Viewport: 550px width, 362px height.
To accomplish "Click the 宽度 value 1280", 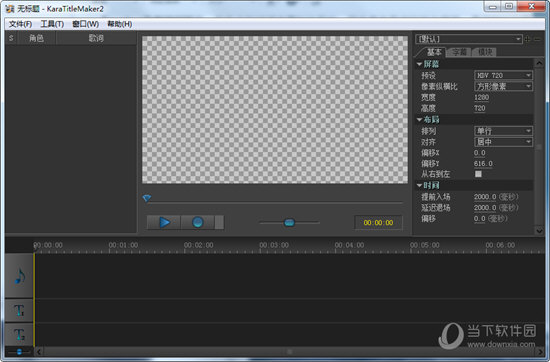I will [481, 97].
